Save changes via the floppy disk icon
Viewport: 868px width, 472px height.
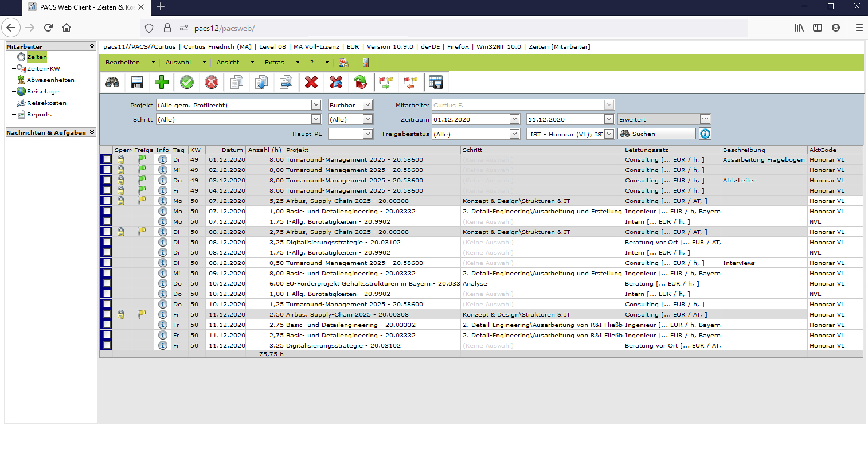pyautogui.click(x=136, y=82)
